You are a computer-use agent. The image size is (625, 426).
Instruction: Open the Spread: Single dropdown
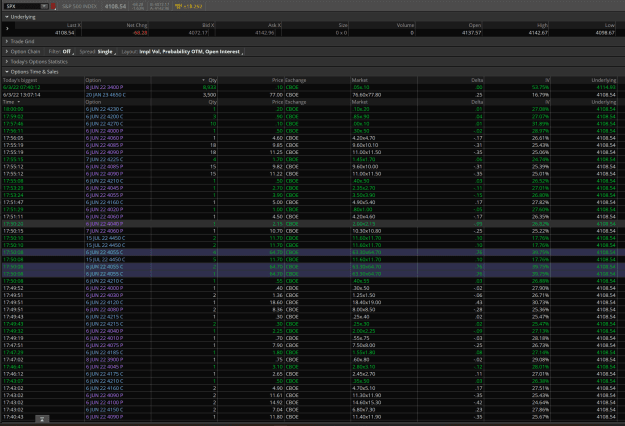click(x=98, y=52)
